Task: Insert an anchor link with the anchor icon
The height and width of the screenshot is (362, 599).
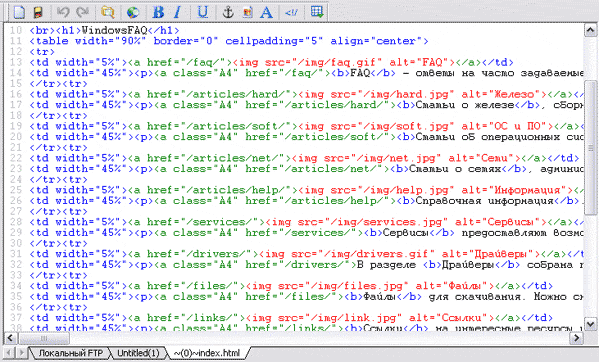Action: pos(228,12)
